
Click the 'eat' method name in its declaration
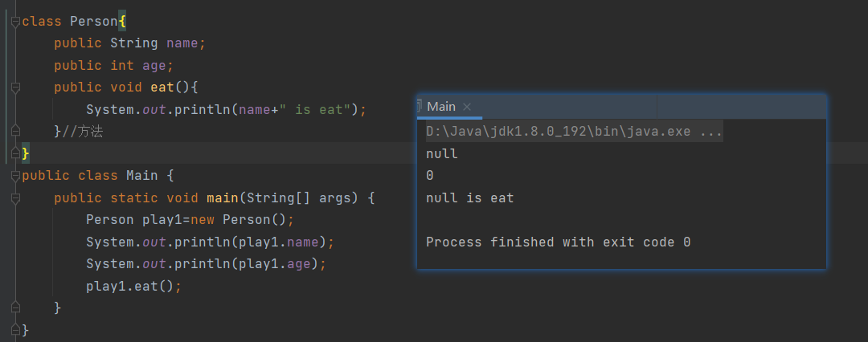coord(162,88)
